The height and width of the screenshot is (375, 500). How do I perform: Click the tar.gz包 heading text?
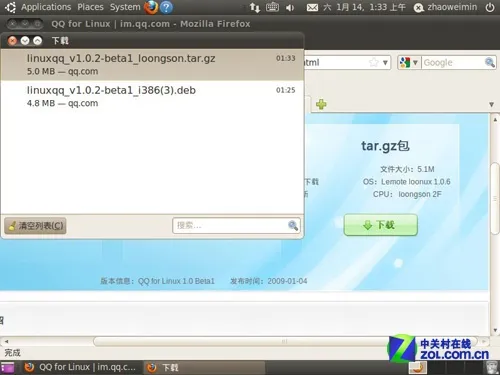[x=385, y=146]
